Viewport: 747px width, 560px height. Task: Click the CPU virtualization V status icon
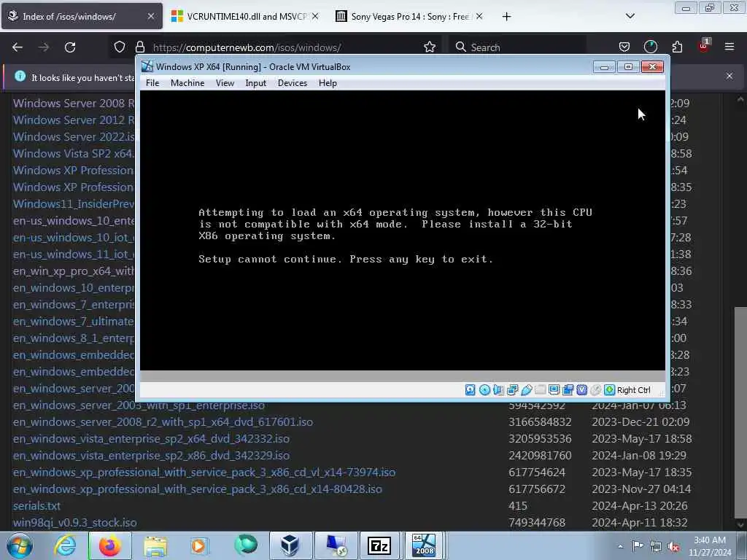pyautogui.click(x=581, y=390)
